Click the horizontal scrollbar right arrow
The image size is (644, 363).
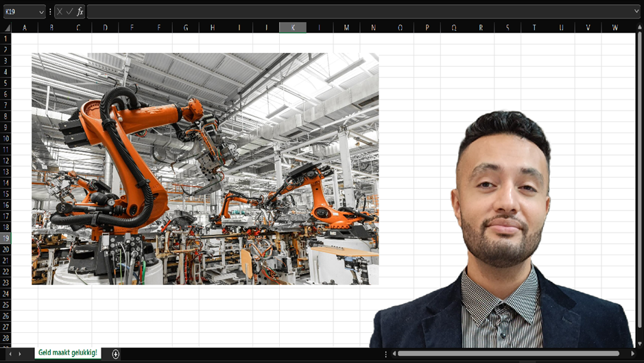coord(632,353)
